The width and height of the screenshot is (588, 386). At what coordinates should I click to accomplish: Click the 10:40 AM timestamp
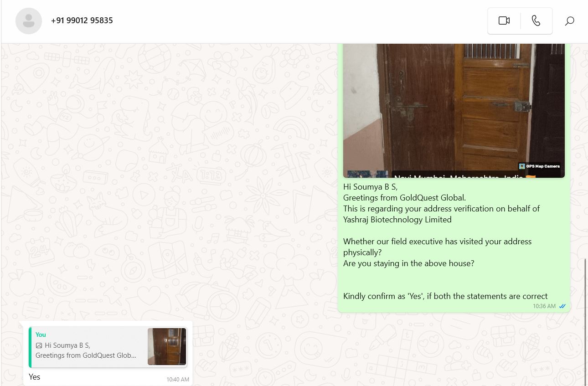178,379
